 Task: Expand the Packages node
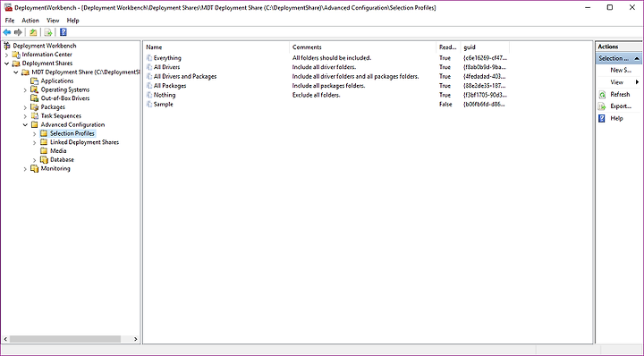click(x=25, y=107)
